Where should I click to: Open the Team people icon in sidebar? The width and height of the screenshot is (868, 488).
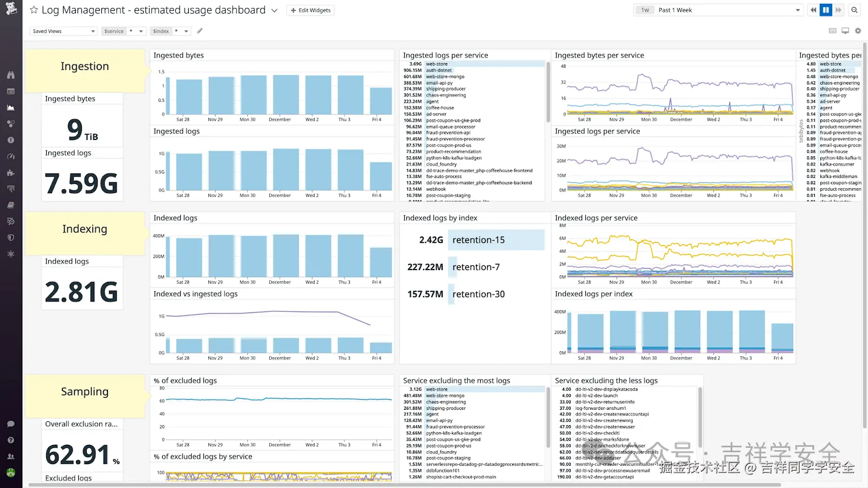coord(11,457)
